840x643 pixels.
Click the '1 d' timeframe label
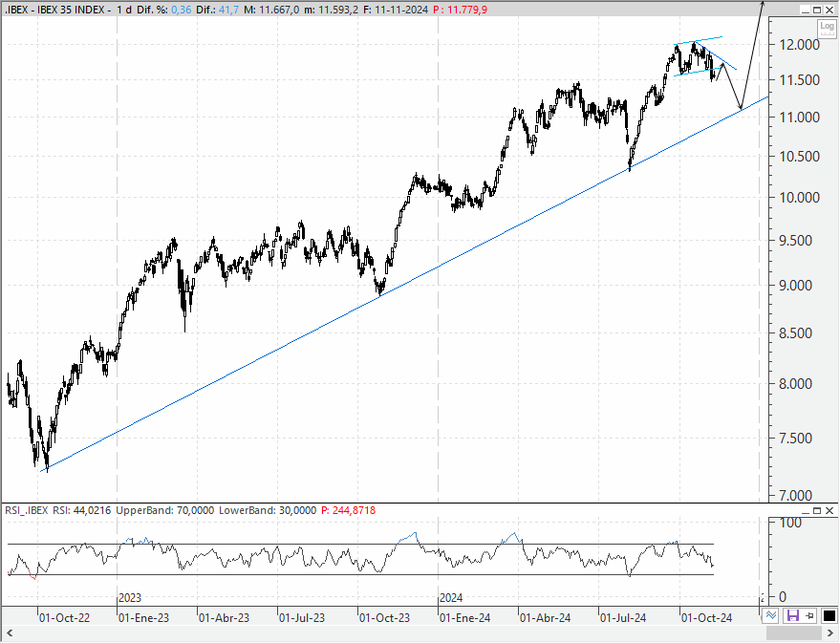[x=124, y=10]
